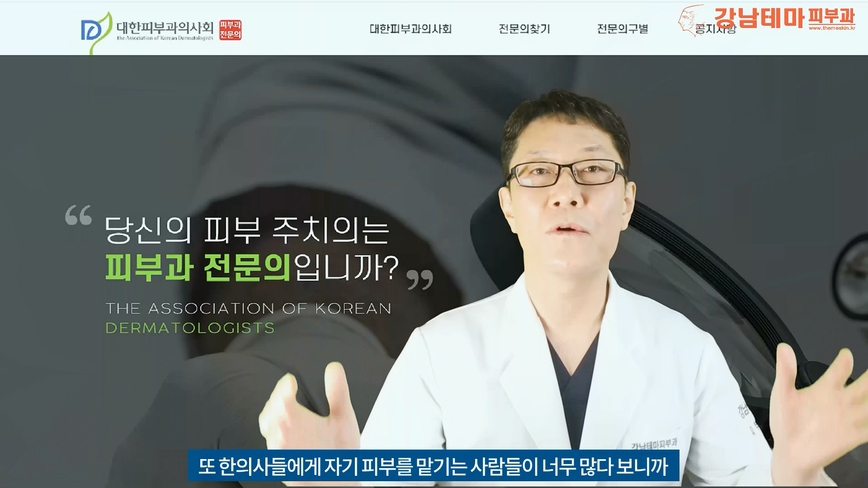Click the www.themeskin.kr URL text
This screenshot has height=488, width=868.
[832, 28]
